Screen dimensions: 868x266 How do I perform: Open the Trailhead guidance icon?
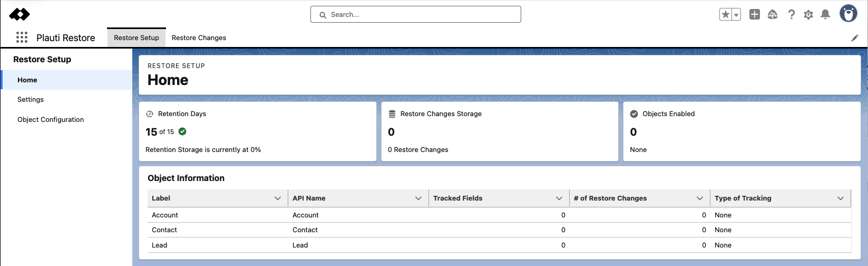coord(773,15)
